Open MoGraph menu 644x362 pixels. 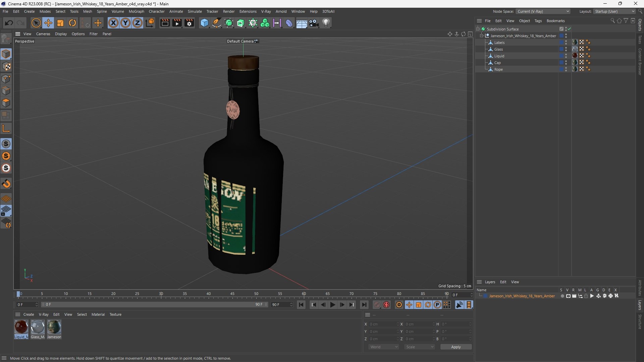point(136,11)
